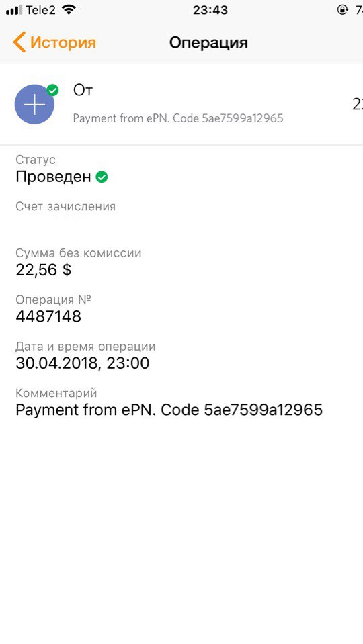Tap the Сумма без комиссии label
Viewport: 363px width, 644px height.
pyautogui.click(x=79, y=253)
